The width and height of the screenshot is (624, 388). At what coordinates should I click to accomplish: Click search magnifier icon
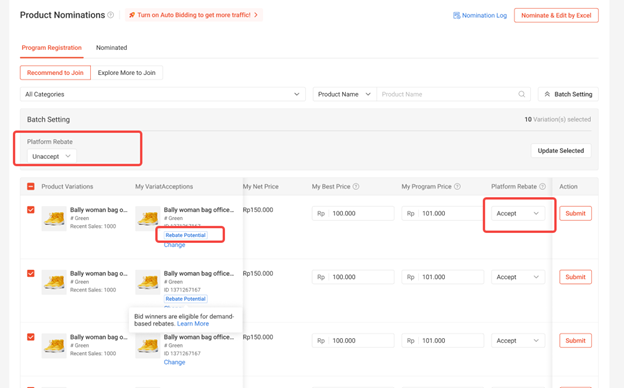point(521,94)
